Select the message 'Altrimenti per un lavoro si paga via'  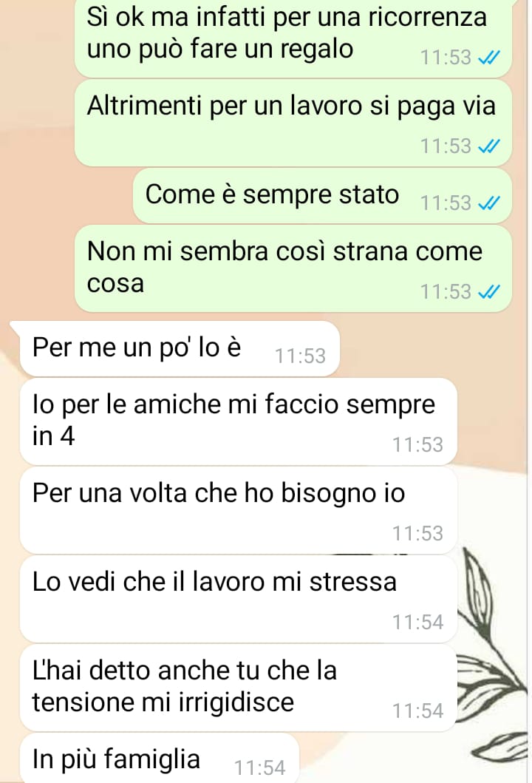point(293,123)
